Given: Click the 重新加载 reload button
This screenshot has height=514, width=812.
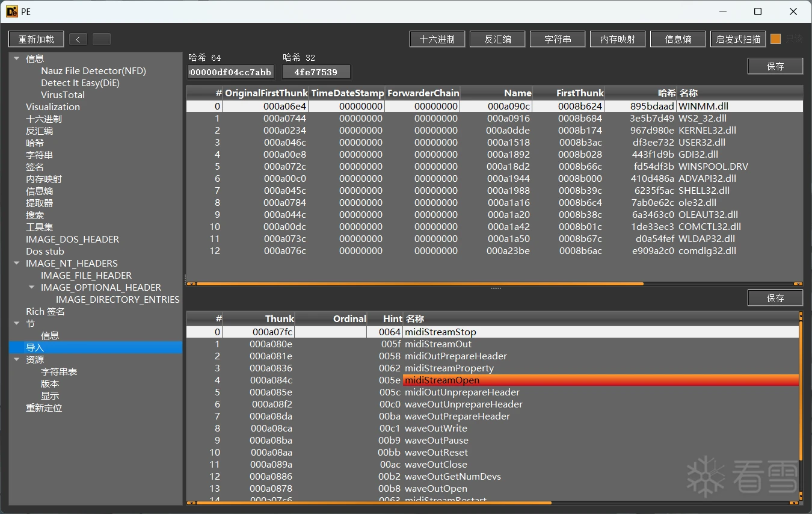Looking at the screenshot, I should 36,39.
